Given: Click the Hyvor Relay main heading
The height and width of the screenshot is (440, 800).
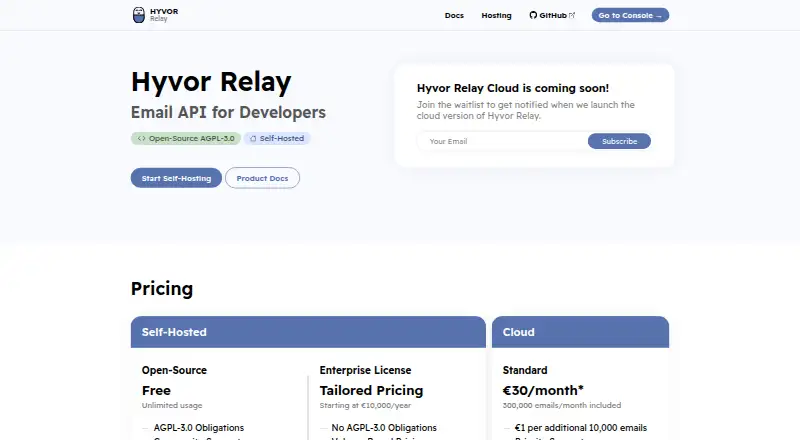Looking at the screenshot, I should tap(211, 82).
